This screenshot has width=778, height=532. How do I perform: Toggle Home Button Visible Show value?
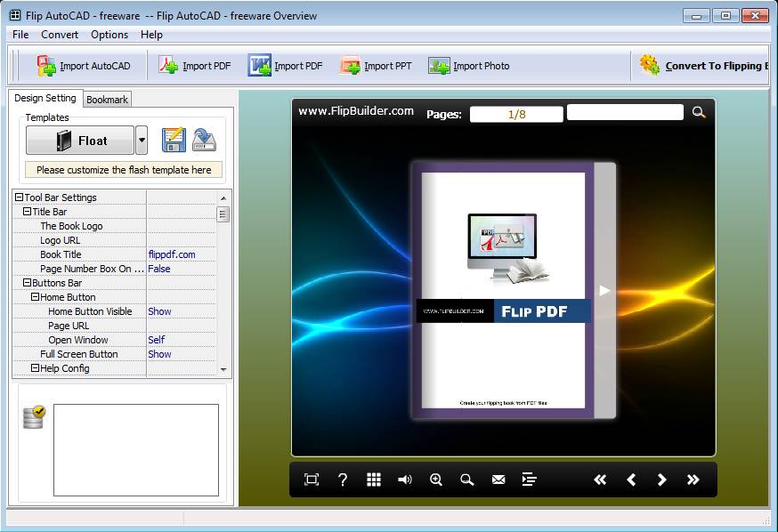pyautogui.click(x=160, y=311)
